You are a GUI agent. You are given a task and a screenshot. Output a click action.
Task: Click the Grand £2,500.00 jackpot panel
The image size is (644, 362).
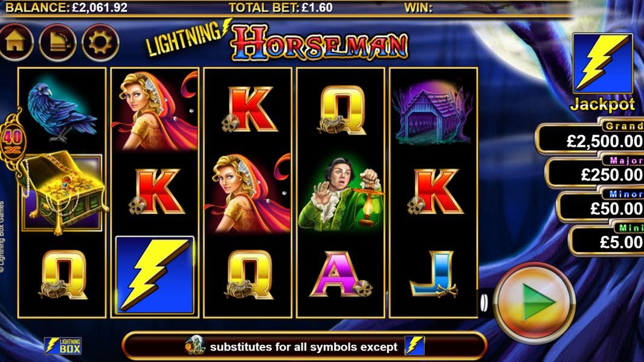[x=590, y=138]
